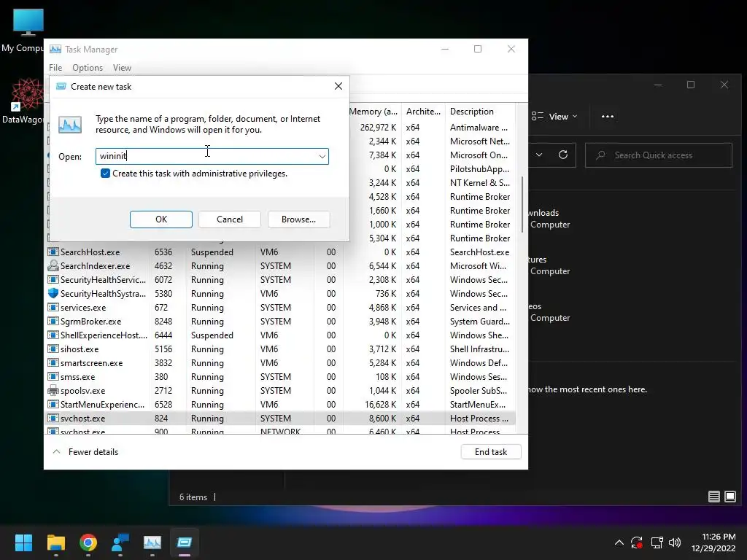
Task: Select the services.exe process icon
Action: pos(53,307)
